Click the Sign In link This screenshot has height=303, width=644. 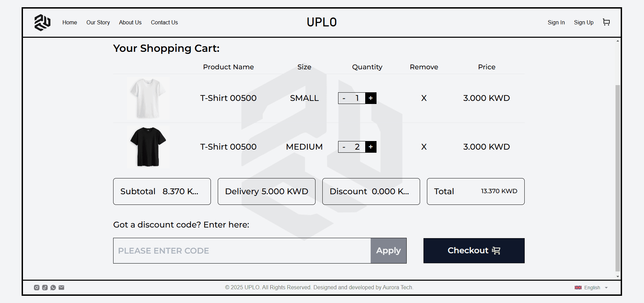pyautogui.click(x=556, y=22)
